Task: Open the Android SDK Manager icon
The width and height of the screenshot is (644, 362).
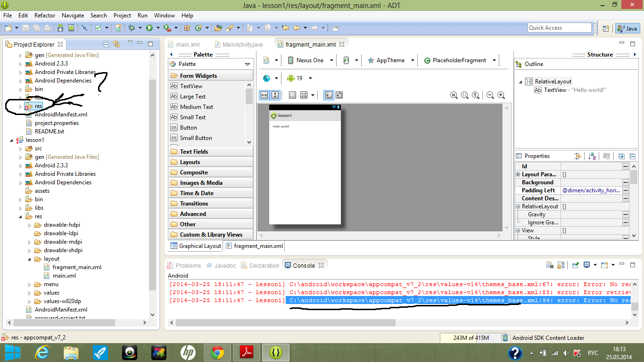Action: point(60,28)
